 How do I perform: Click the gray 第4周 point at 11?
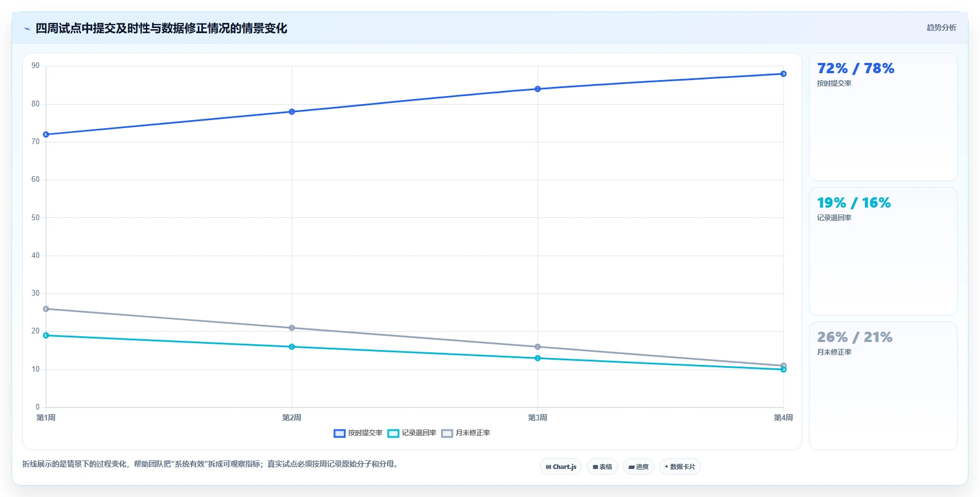(x=783, y=365)
